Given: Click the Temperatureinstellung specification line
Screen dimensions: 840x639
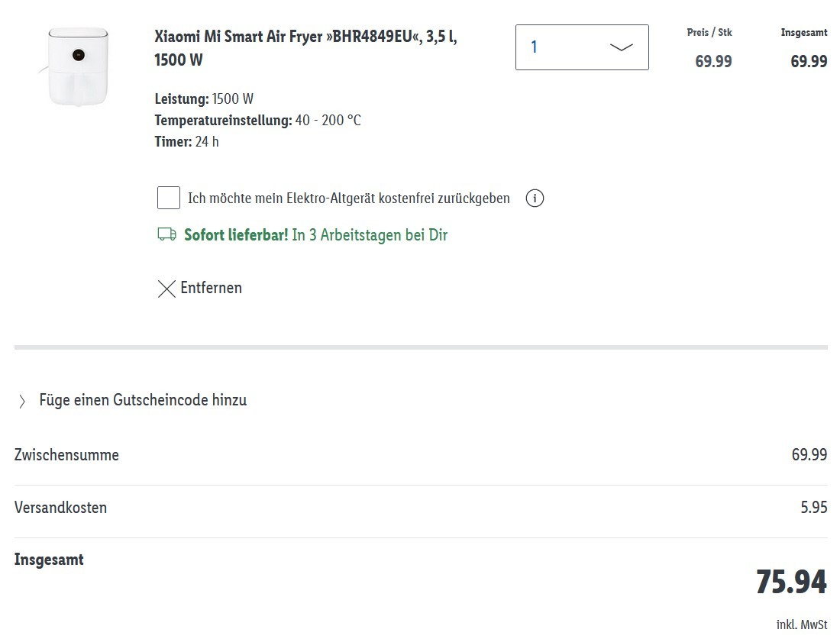Looking at the screenshot, I should pos(257,120).
